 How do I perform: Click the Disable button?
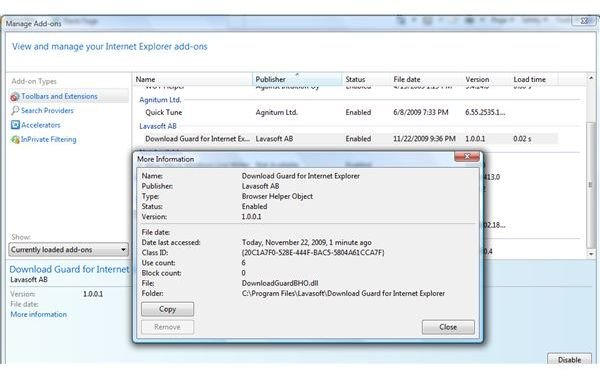[569, 360]
